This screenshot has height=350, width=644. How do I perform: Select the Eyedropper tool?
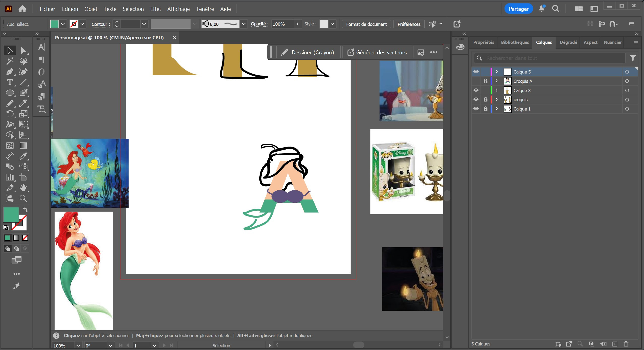click(x=23, y=156)
